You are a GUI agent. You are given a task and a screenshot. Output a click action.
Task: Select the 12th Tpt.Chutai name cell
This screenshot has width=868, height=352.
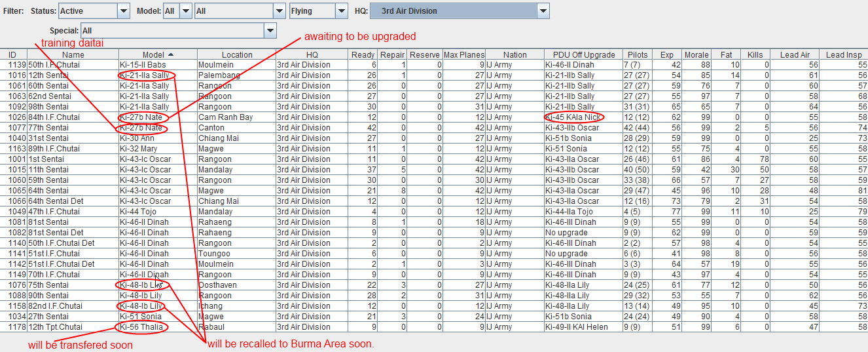coord(73,327)
